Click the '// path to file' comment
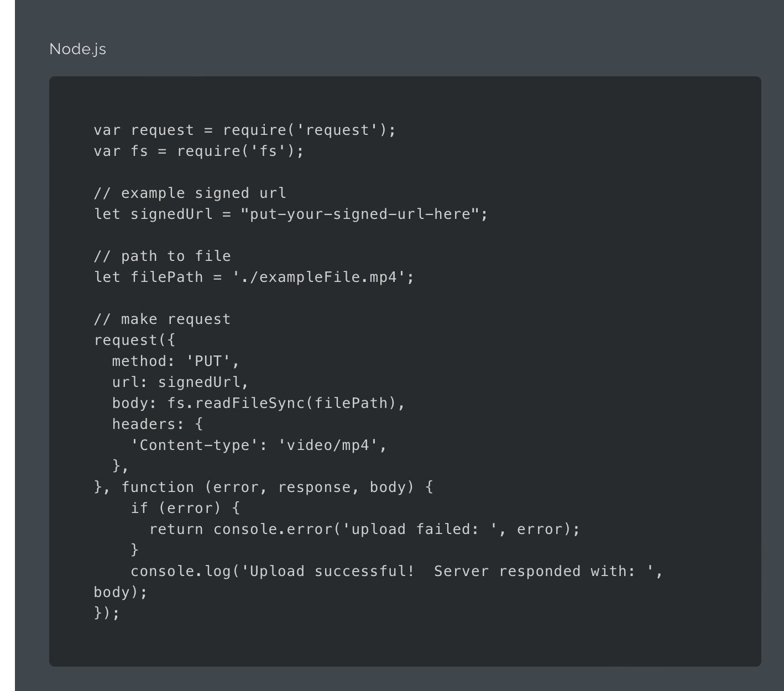 pos(162,256)
